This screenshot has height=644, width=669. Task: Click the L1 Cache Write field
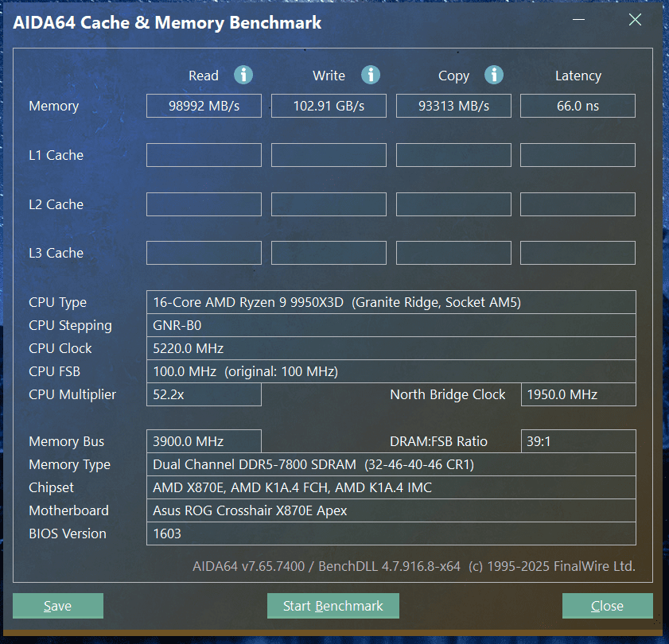[x=329, y=155]
